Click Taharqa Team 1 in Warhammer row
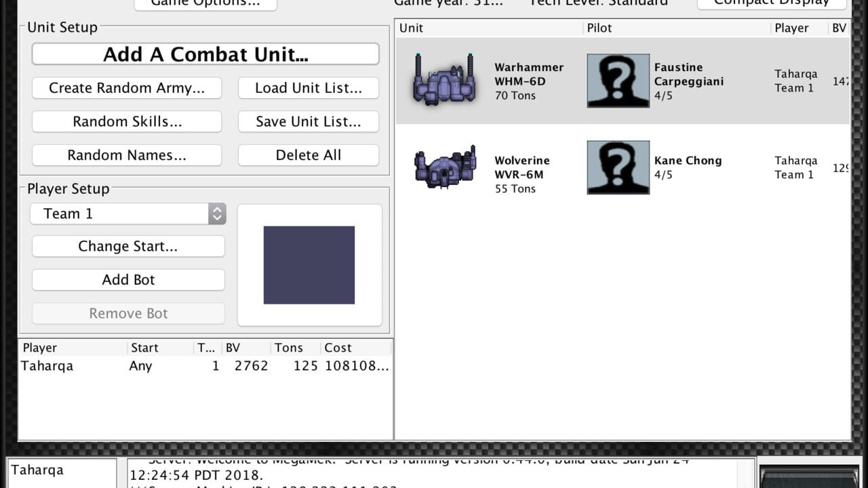Screen dimensions: 868x488 click(x=796, y=81)
